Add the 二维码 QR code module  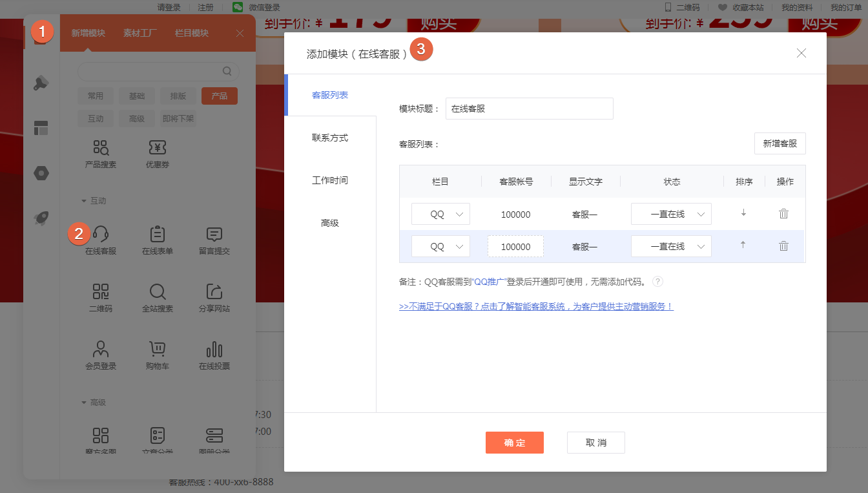101,298
